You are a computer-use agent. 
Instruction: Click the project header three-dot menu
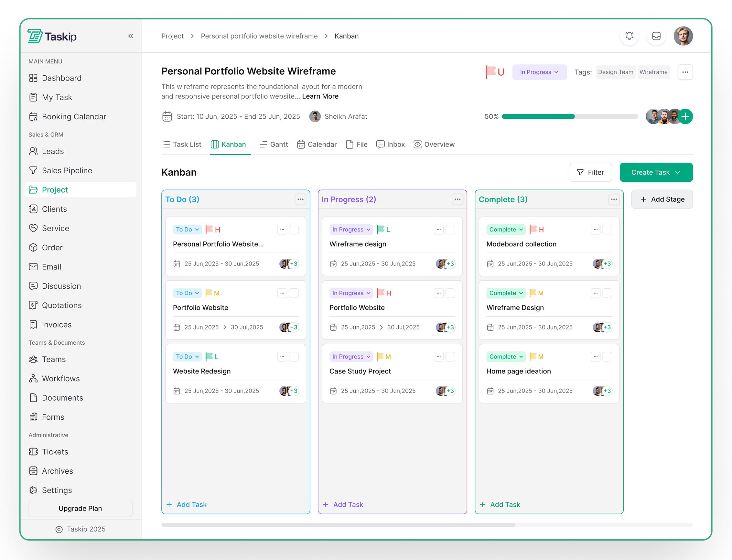(685, 72)
